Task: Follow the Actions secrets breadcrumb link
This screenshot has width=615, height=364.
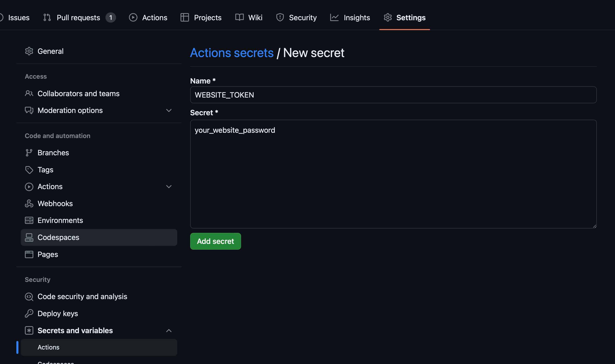Action: point(232,53)
